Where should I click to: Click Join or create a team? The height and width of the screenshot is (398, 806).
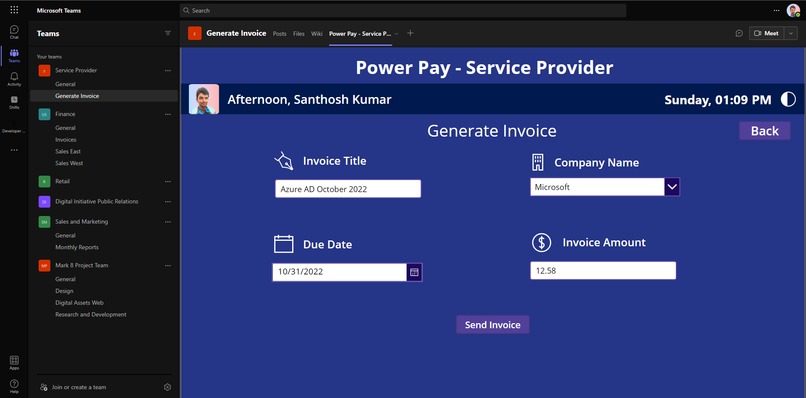click(73, 387)
